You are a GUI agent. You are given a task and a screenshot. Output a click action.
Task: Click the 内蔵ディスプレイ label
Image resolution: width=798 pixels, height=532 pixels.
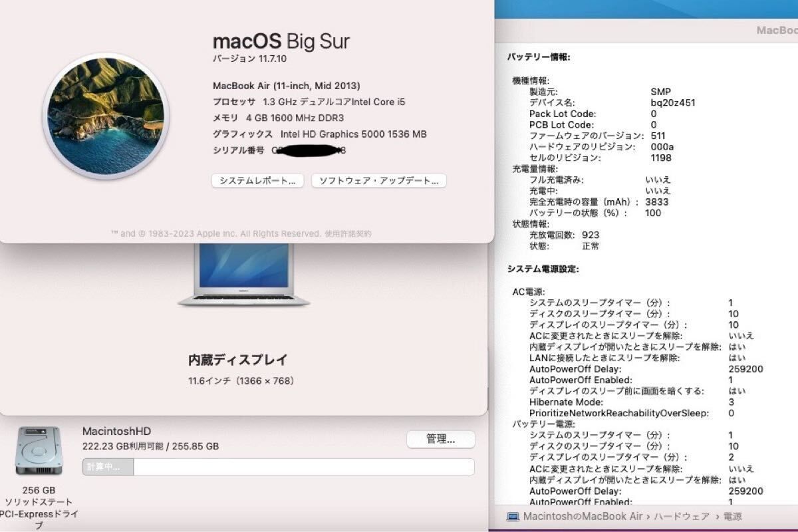click(x=238, y=360)
